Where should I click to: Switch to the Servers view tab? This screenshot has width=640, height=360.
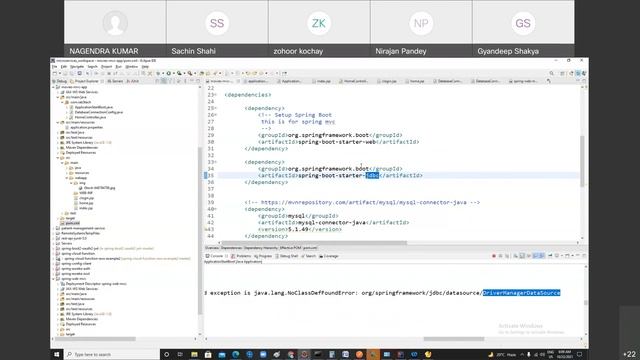pyautogui.click(x=114, y=81)
